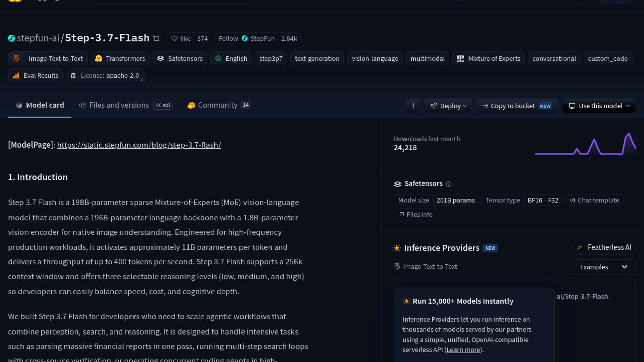Image resolution: width=644 pixels, height=362 pixels.
Task: Open the Files info link
Action: coord(416,215)
